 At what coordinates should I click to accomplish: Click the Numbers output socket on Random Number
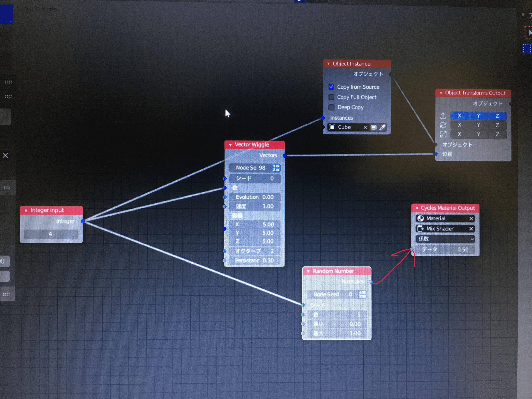(x=371, y=282)
